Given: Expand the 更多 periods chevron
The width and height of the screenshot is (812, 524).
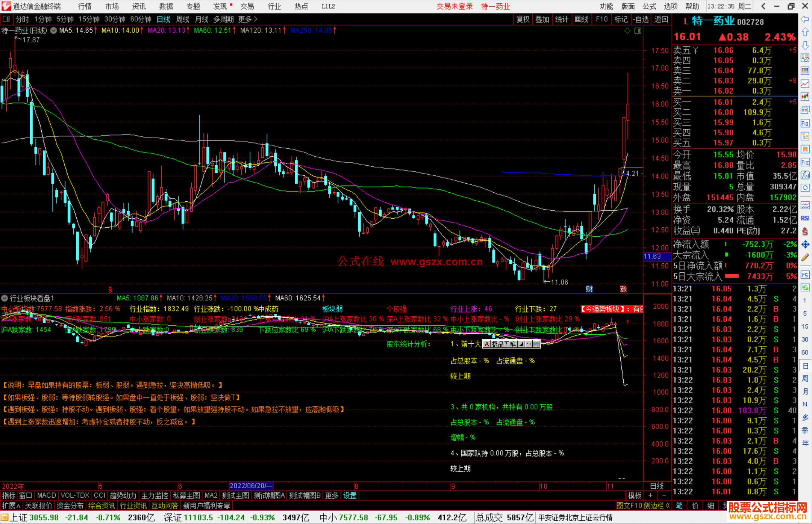Looking at the screenshot, I should point(256,19).
